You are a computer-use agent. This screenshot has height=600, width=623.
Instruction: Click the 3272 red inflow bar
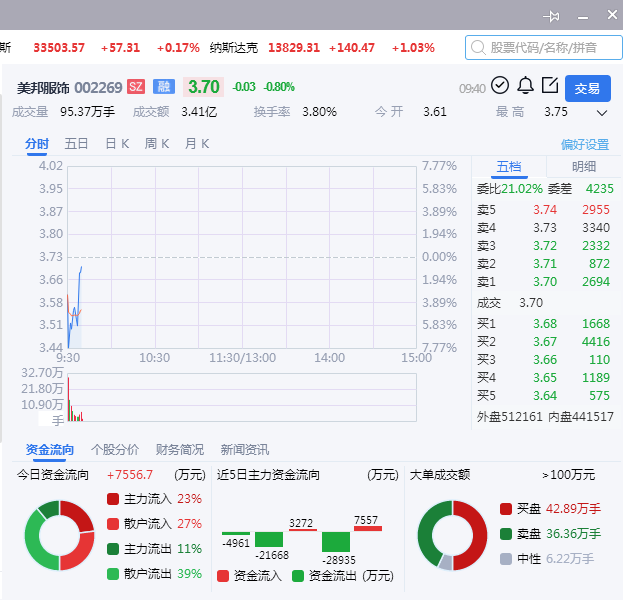point(303,530)
